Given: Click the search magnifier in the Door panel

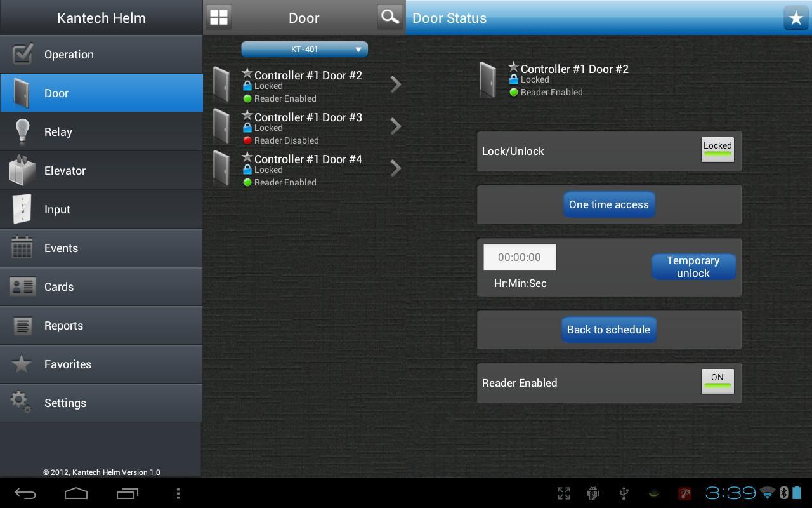Looking at the screenshot, I should [389, 17].
